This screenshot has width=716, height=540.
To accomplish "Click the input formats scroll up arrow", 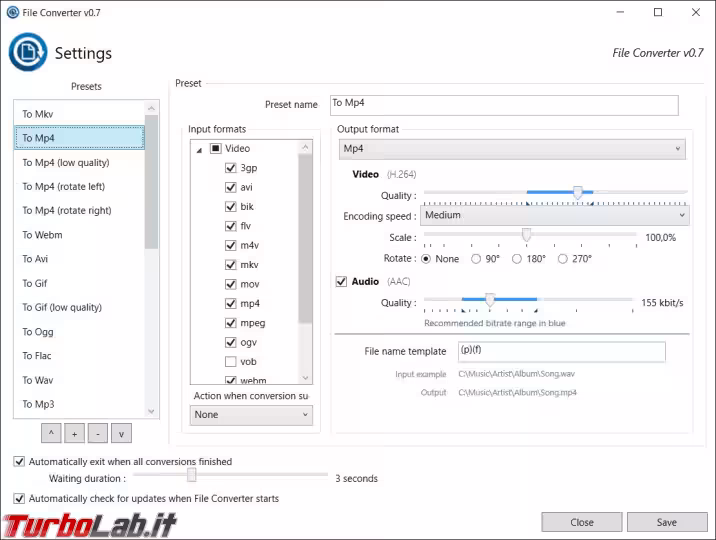I will [x=305, y=147].
